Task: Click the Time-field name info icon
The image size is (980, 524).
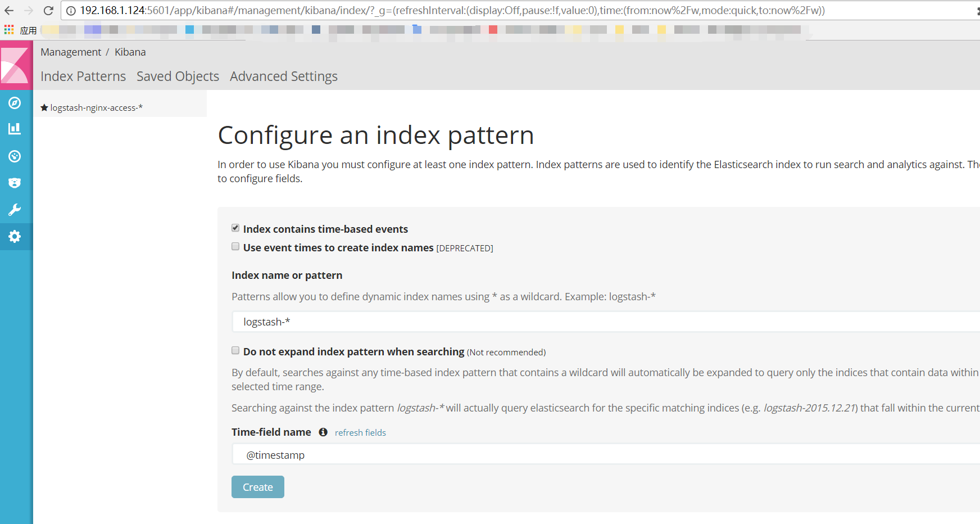Action: 323,432
